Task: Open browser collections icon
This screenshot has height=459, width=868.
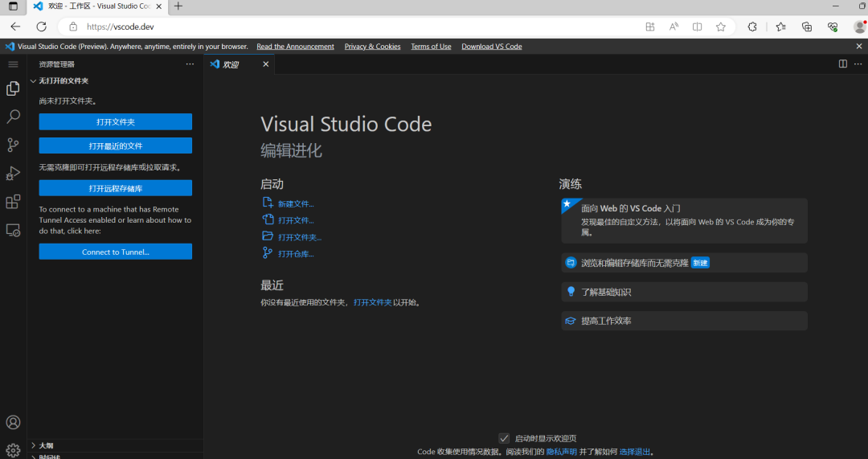Action: click(x=807, y=27)
